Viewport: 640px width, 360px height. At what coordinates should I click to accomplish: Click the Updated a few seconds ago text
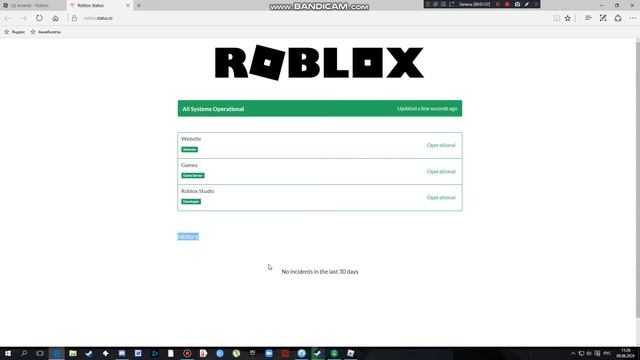pyautogui.click(x=427, y=109)
